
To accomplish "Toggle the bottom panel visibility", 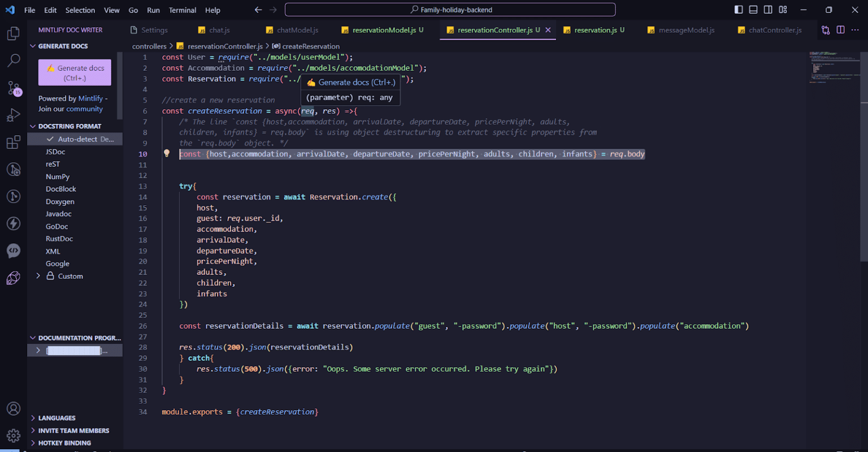I will pos(753,10).
